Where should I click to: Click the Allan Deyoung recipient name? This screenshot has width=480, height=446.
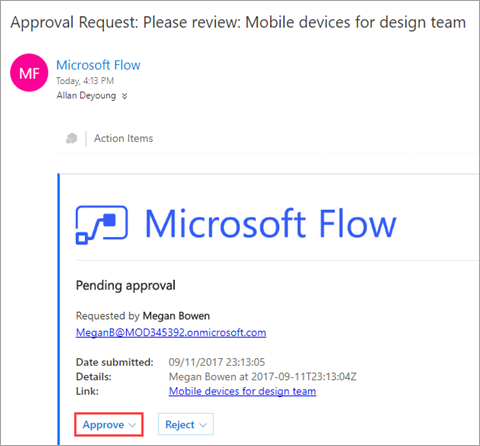pos(86,96)
